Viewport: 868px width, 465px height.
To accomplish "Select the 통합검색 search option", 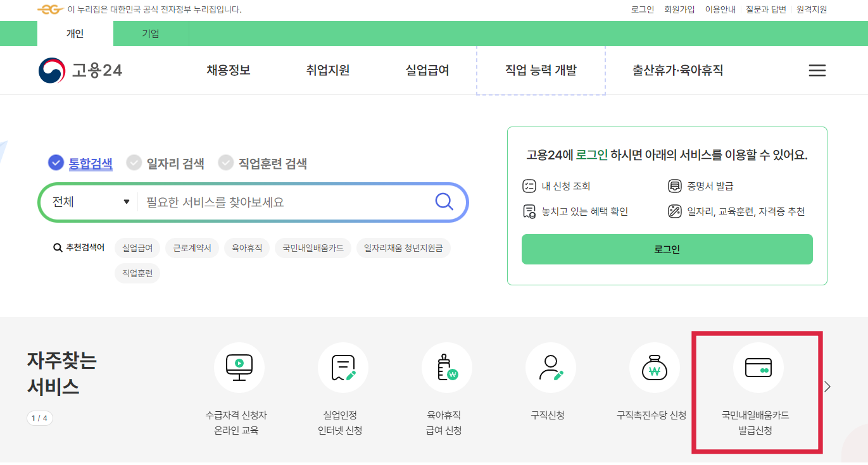I will coord(81,163).
